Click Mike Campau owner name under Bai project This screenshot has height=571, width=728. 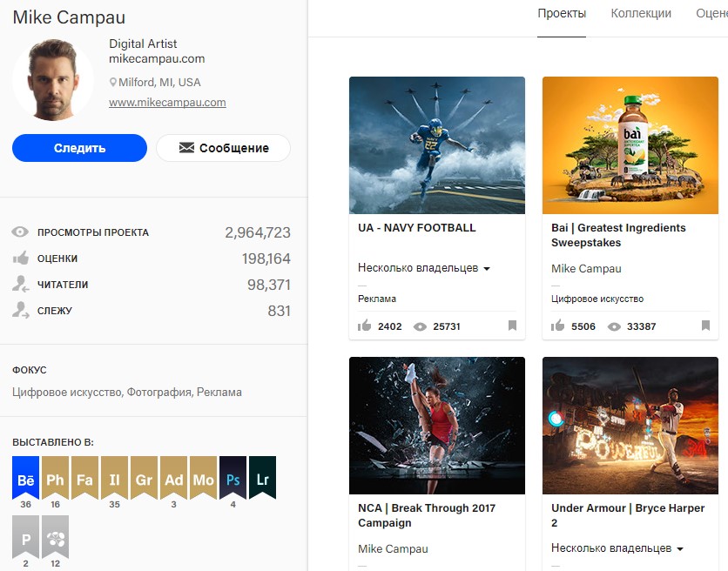coord(586,269)
